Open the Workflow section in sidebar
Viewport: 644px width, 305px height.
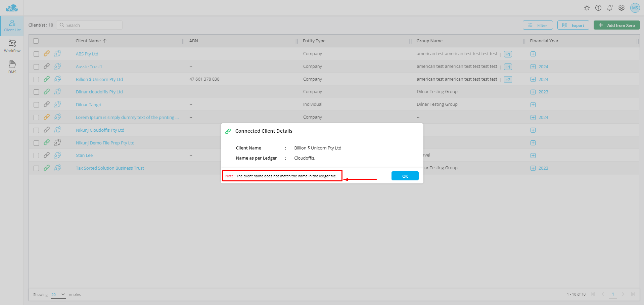(x=12, y=46)
